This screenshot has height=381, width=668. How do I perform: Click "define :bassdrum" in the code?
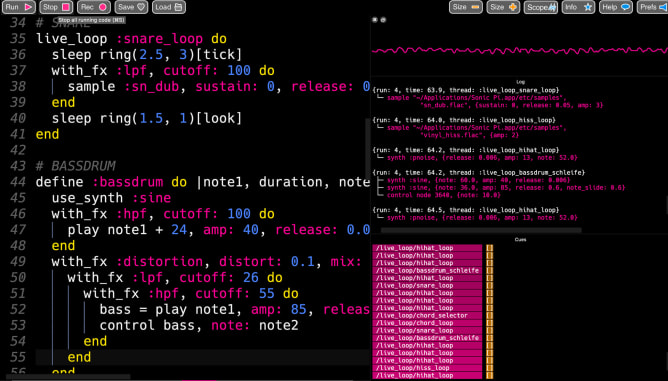click(x=99, y=182)
